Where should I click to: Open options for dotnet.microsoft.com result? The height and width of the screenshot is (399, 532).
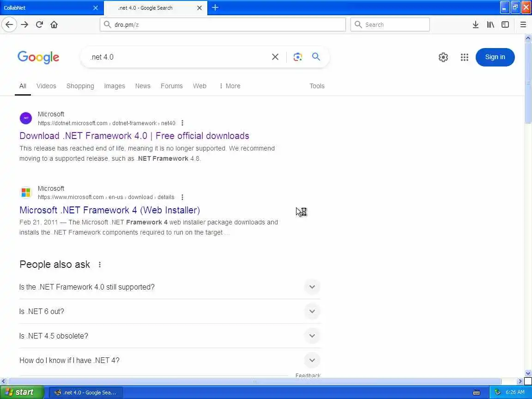[182, 123]
